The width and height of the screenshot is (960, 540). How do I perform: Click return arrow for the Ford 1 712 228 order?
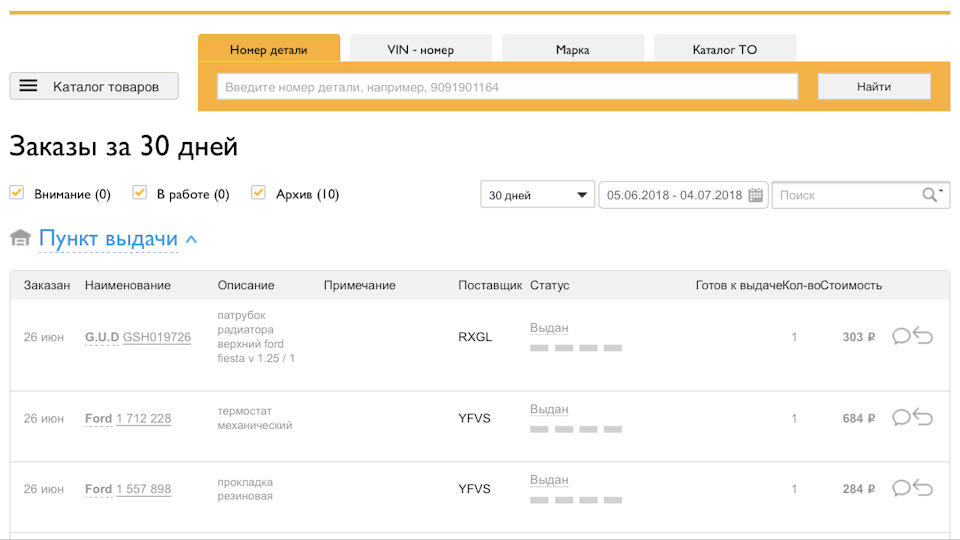(x=923, y=417)
